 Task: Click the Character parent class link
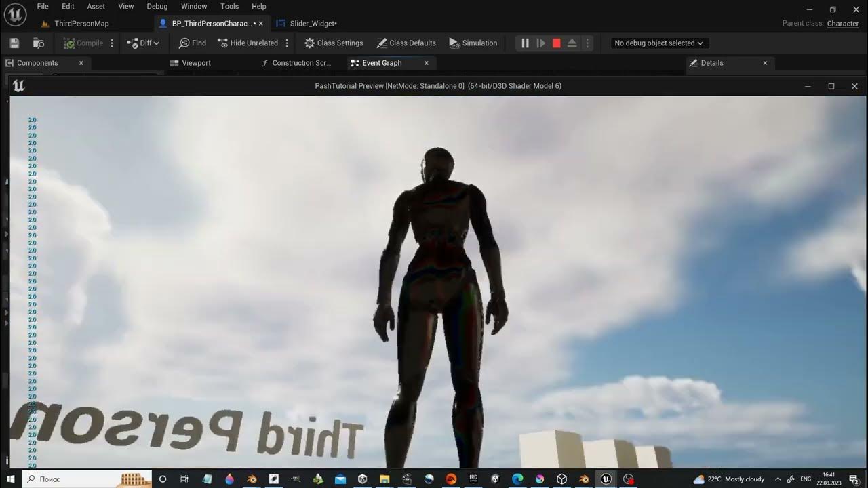(x=843, y=23)
